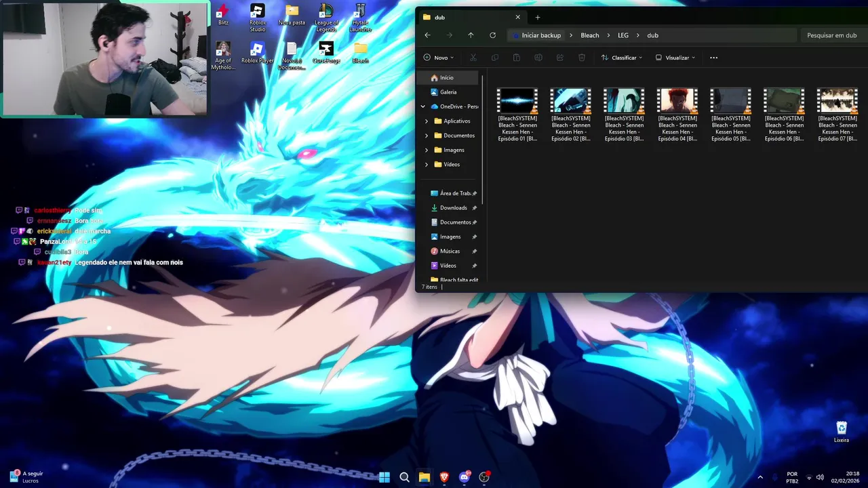Click Iniciar backup in address bar
868x488 pixels.
536,35
